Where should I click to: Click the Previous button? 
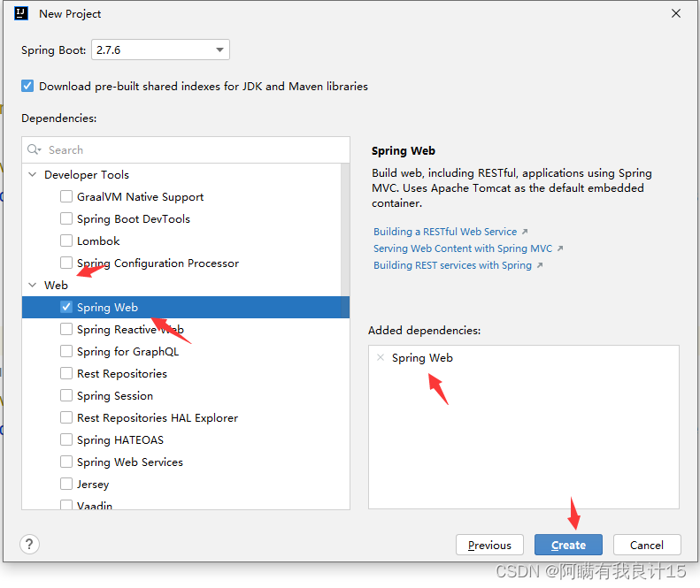(x=489, y=545)
